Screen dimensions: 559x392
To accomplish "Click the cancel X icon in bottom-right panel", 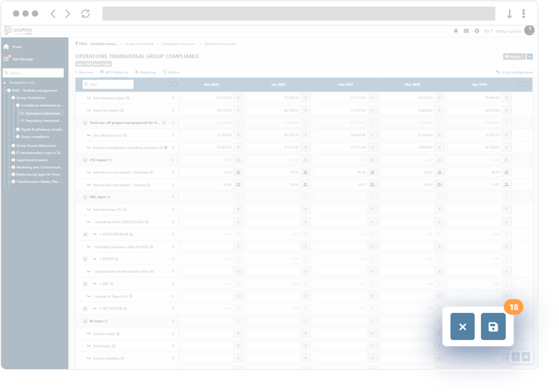I will (x=462, y=327).
